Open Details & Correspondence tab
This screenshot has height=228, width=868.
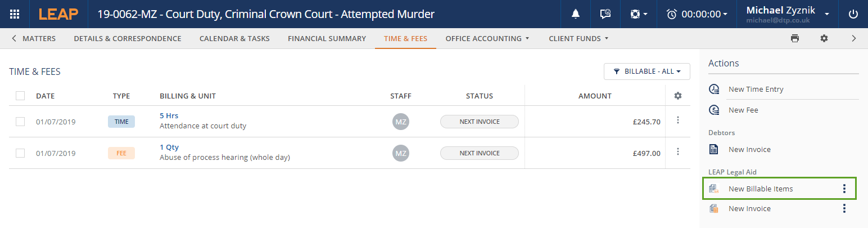coord(128,38)
